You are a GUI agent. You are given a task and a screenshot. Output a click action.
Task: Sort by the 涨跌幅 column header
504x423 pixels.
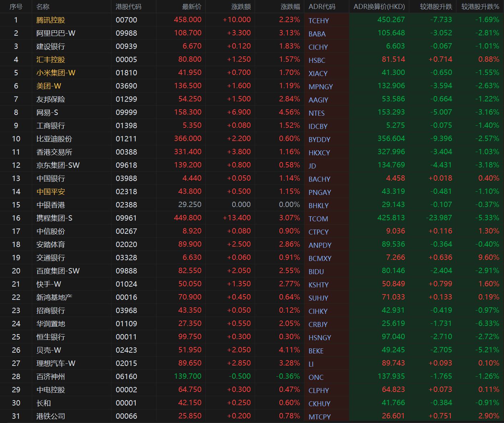290,6
